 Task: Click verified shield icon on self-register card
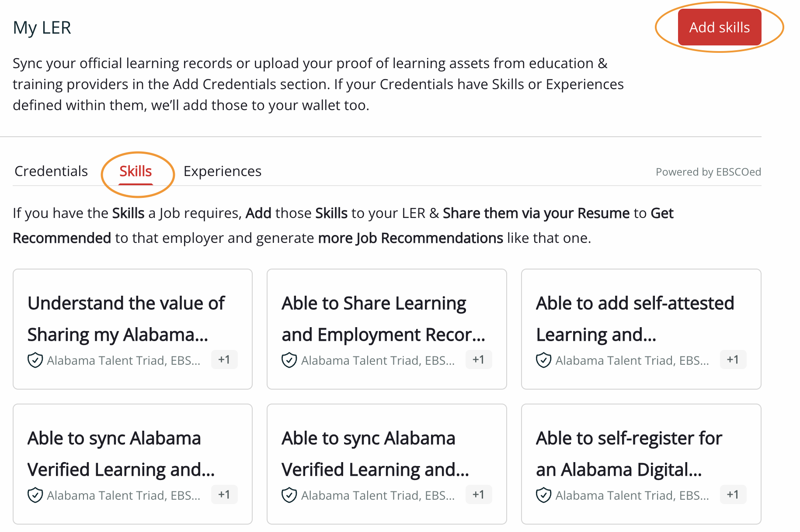543,495
